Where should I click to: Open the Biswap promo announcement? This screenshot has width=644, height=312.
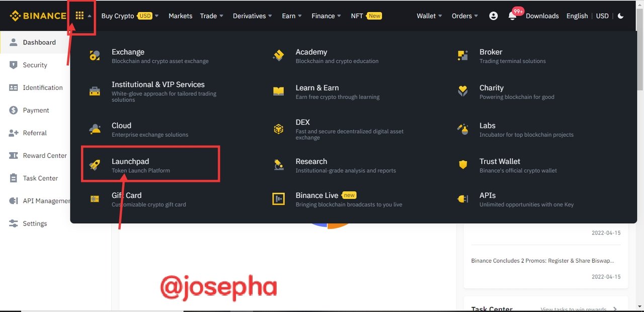[x=542, y=261]
